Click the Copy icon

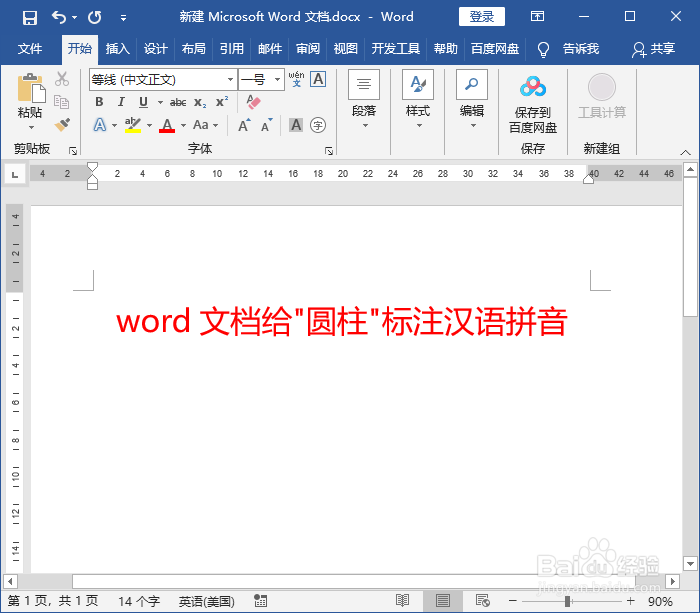(x=62, y=102)
